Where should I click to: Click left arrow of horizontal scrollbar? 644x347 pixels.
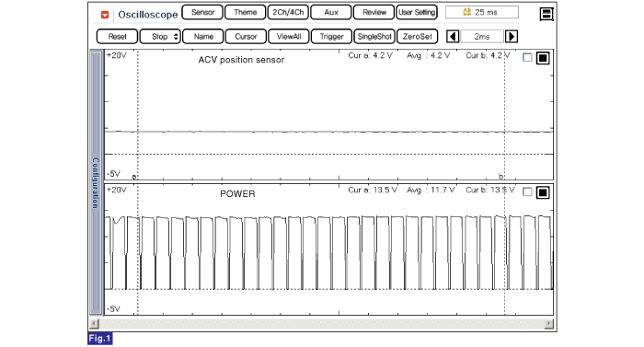pyautogui.click(x=94, y=324)
